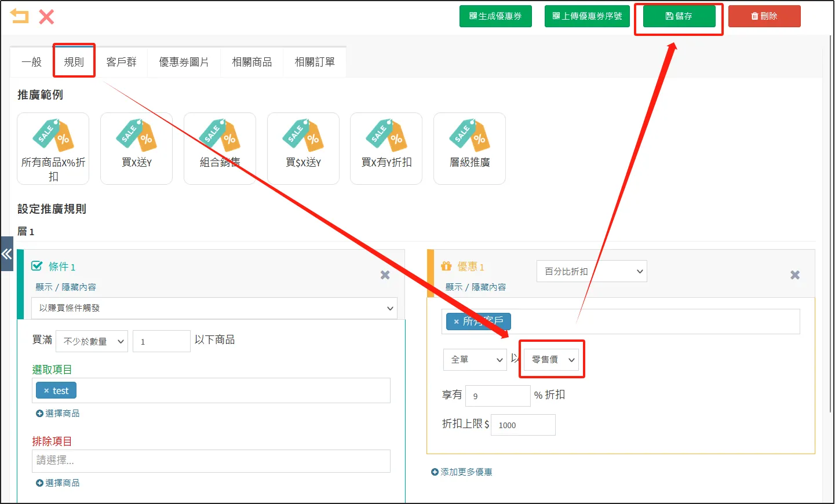The width and height of the screenshot is (835, 504).
Task: Choose the 組合銷售 promotion example
Action: 220,148
